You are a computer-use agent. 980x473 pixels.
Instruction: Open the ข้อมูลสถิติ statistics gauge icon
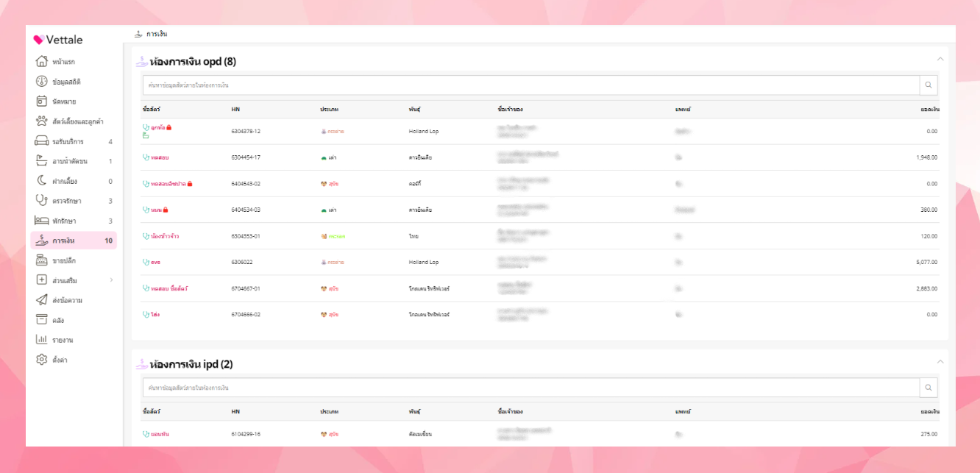coord(42,82)
